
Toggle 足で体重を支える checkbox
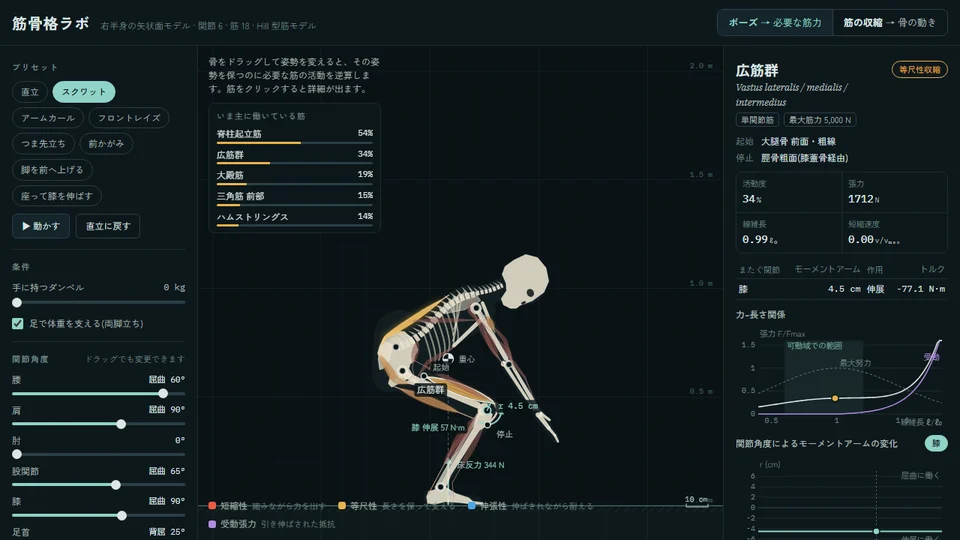18,323
